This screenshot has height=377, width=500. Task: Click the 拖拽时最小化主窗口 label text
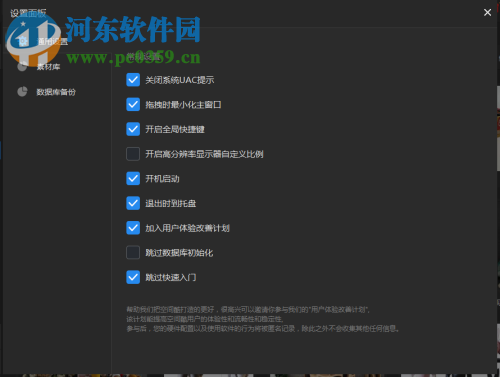[183, 105]
